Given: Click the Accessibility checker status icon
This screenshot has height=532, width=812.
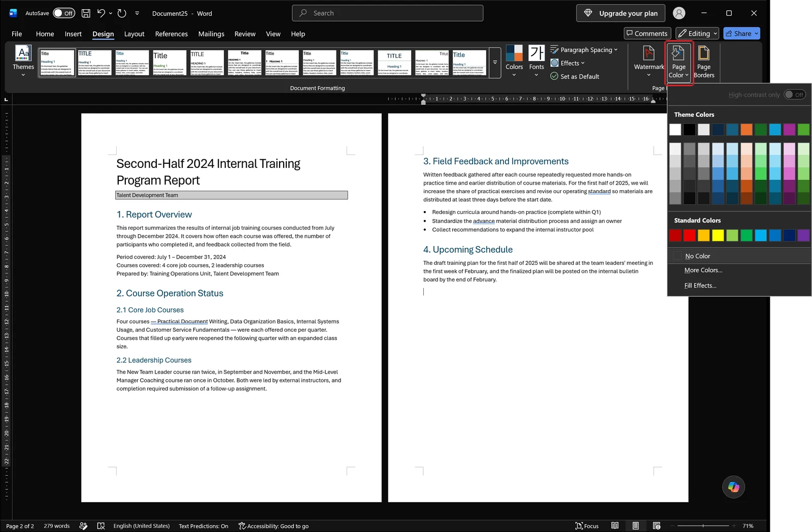Looking at the screenshot, I should pos(242,526).
